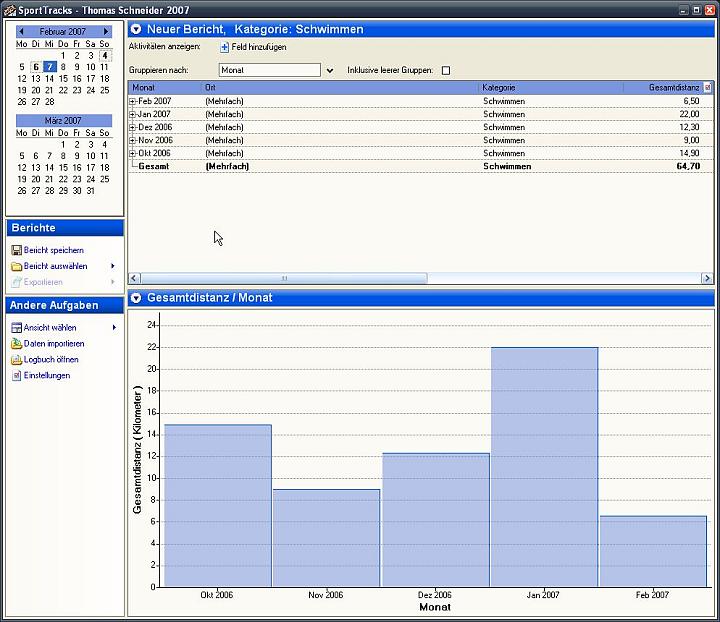This screenshot has width=720, height=622.
Task: Collapse the Gesamtdistanz / Monat chart panel
Action: [136, 298]
